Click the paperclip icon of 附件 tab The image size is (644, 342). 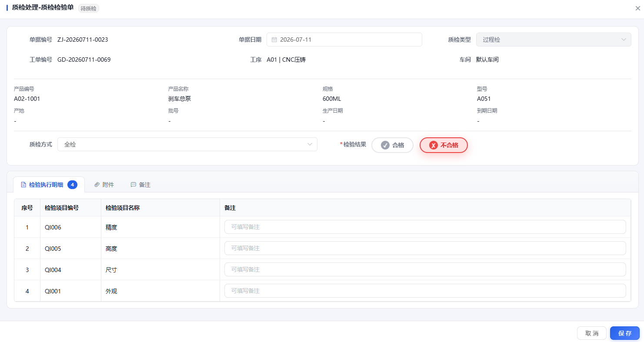(x=97, y=185)
